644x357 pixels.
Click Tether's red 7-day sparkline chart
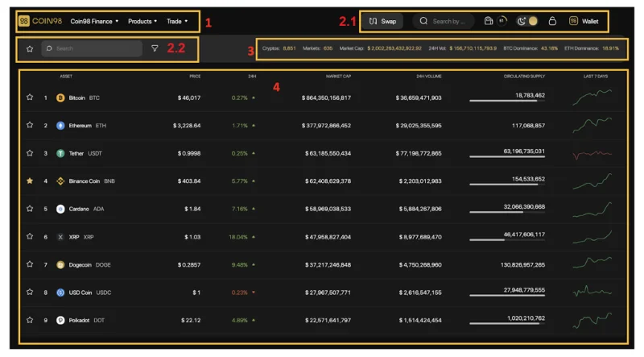(592, 154)
